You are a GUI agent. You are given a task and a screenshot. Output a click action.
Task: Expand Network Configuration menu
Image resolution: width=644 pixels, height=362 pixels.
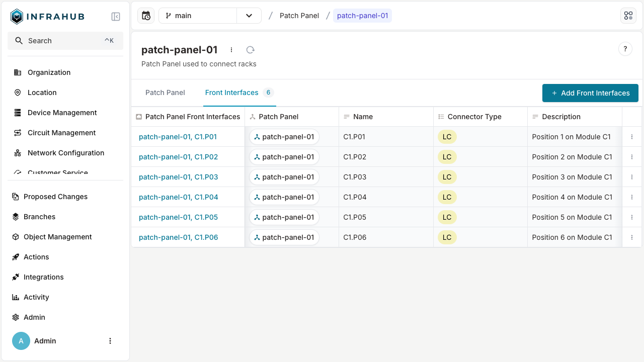pyautogui.click(x=65, y=153)
